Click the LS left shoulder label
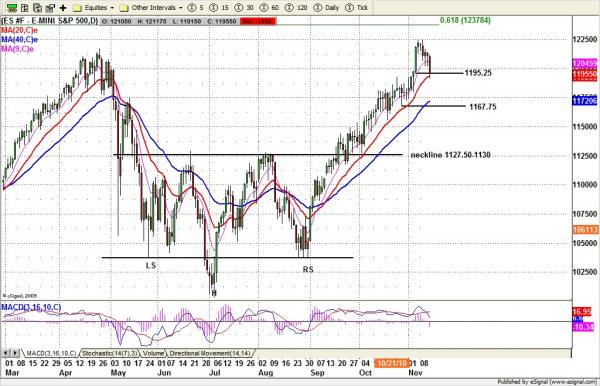Screen dimensions: 600x386 [x=151, y=265]
